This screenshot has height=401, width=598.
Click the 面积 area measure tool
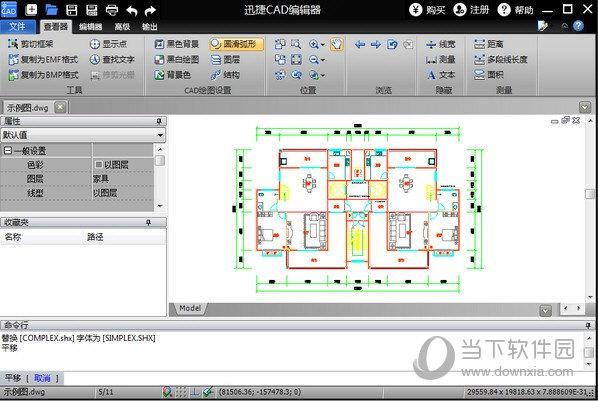489,75
